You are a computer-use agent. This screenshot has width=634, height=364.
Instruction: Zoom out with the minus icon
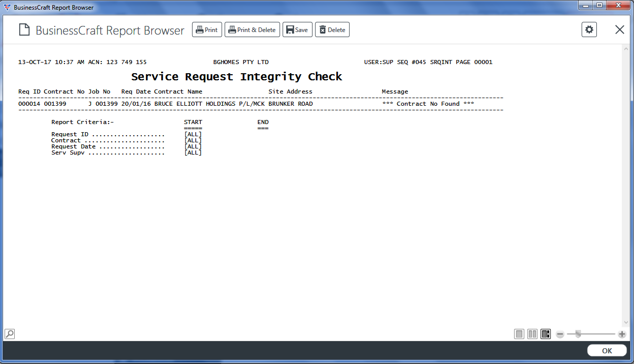[560, 335]
